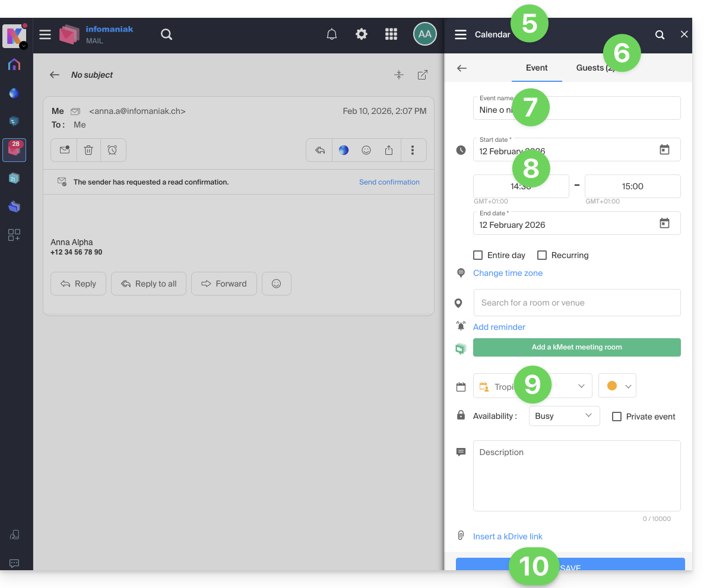Viewport: 710px width, 588px height.
Task: Open email in new window icon
Action: [422, 75]
